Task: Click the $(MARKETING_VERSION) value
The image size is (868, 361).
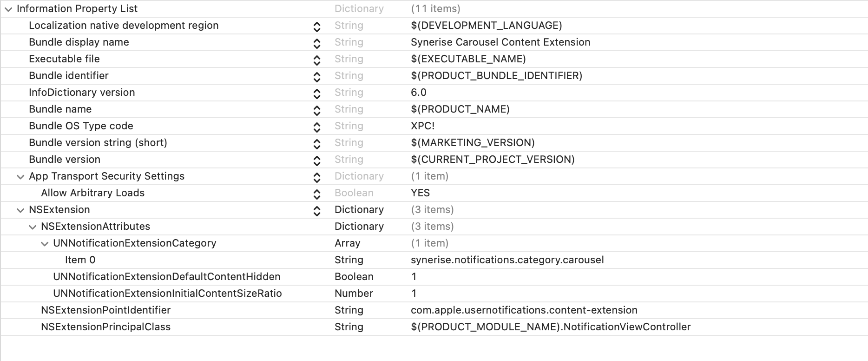Action: pyautogui.click(x=473, y=143)
